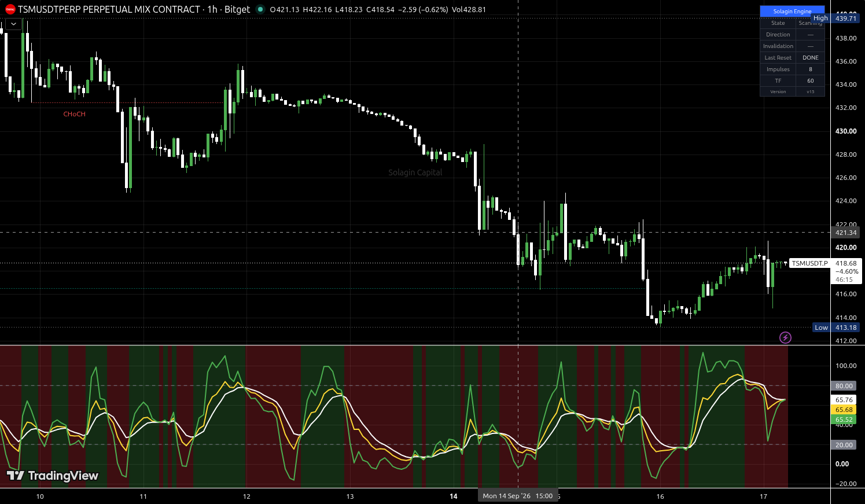Click the red CHoCH label on chart
865x504 pixels.
[x=75, y=114]
